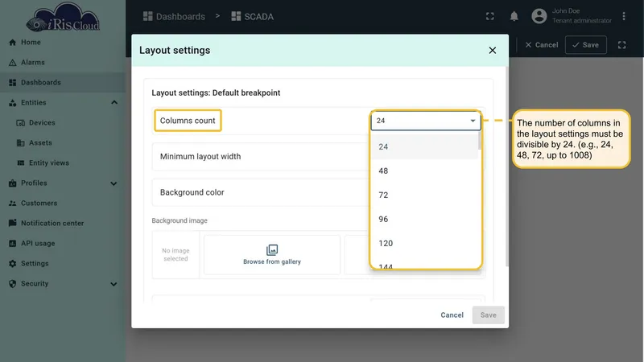Select 120 from the columns list
644x362 pixels.
coord(425,244)
